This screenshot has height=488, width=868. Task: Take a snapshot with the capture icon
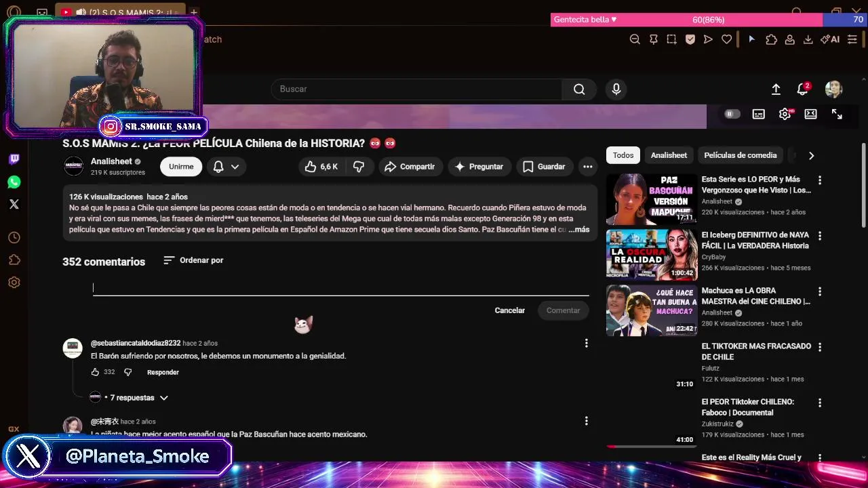[x=671, y=39]
